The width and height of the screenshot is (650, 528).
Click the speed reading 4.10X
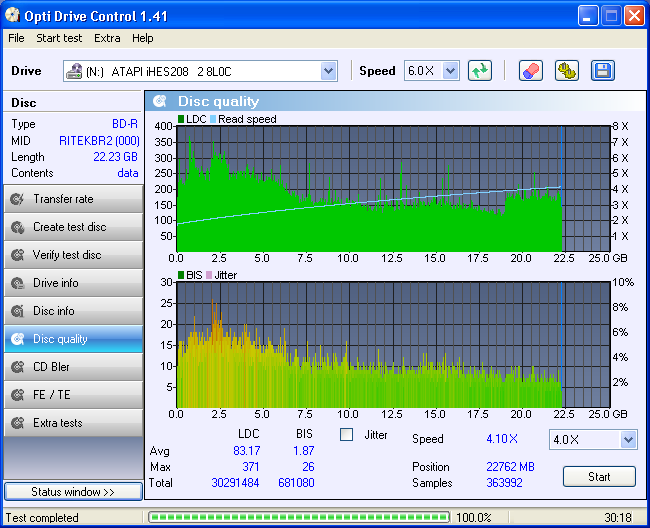pos(502,438)
